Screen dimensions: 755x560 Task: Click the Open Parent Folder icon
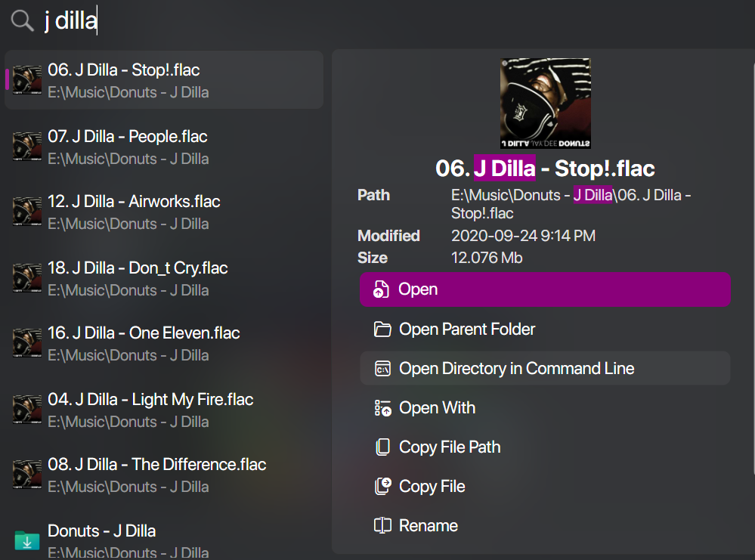pyautogui.click(x=383, y=329)
